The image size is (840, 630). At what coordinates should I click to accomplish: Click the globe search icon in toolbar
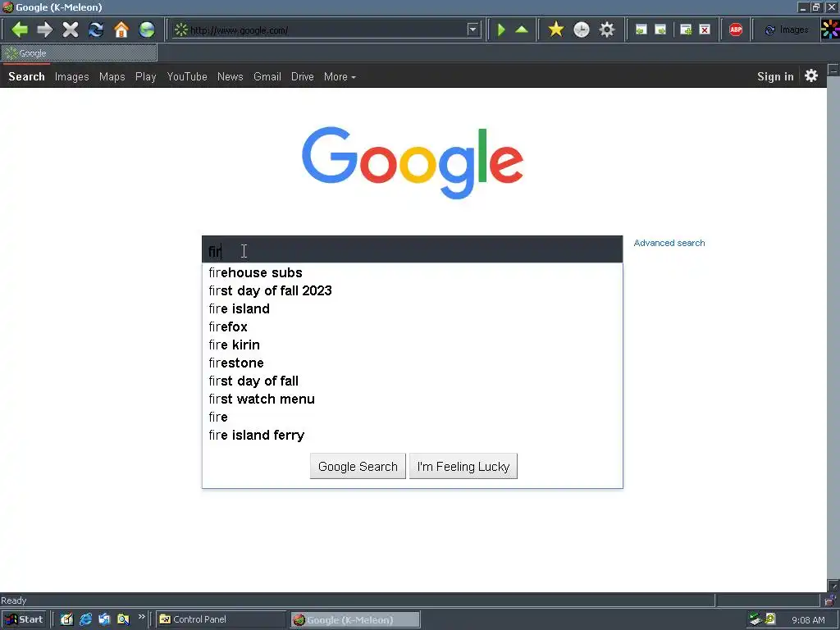pyautogui.click(x=147, y=30)
